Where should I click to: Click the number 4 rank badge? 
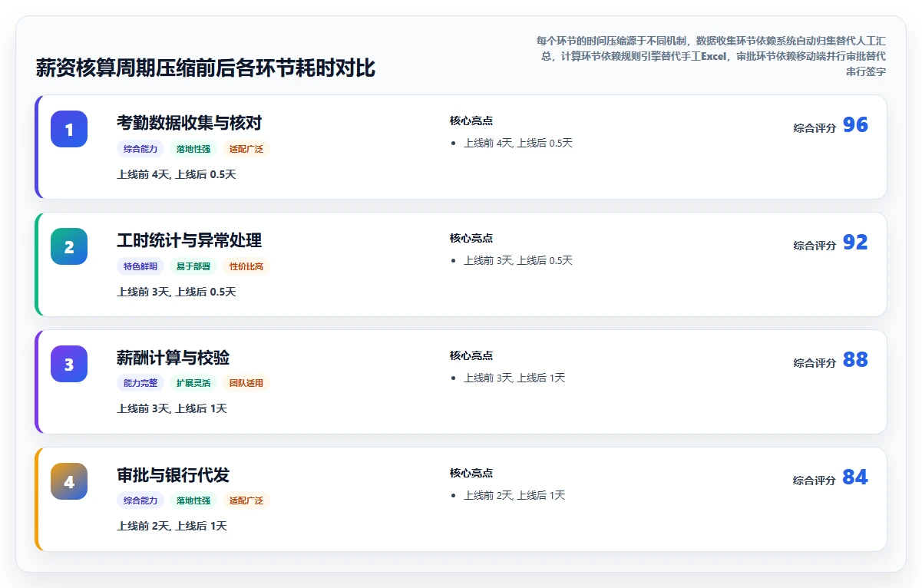[69, 481]
